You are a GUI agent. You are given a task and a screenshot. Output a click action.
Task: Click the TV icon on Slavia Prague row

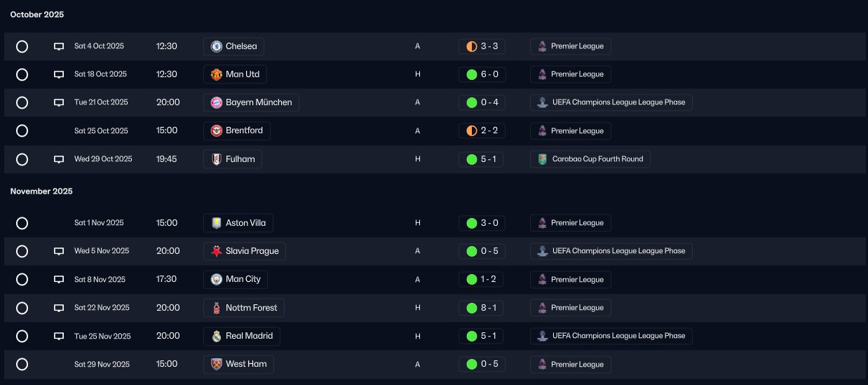[59, 251]
